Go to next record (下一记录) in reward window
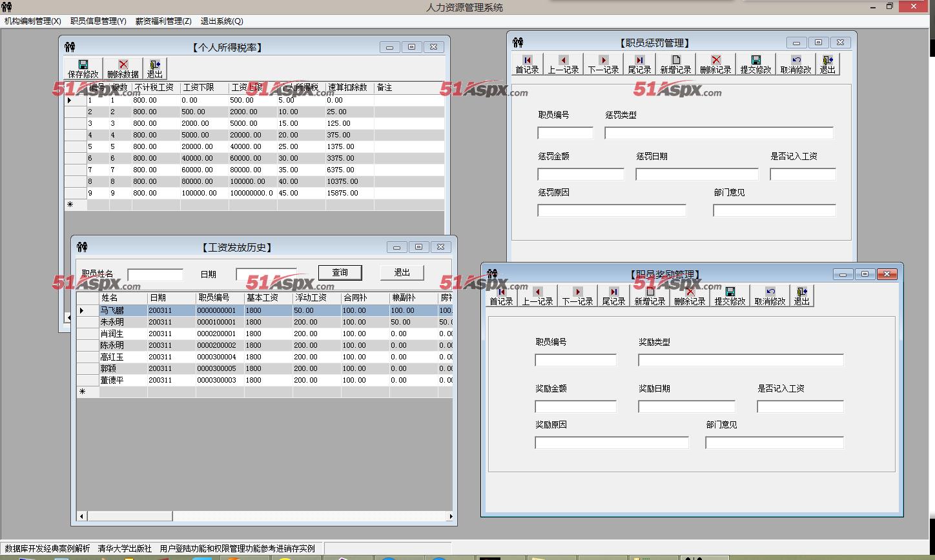This screenshot has height=560, width=935. [x=577, y=296]
